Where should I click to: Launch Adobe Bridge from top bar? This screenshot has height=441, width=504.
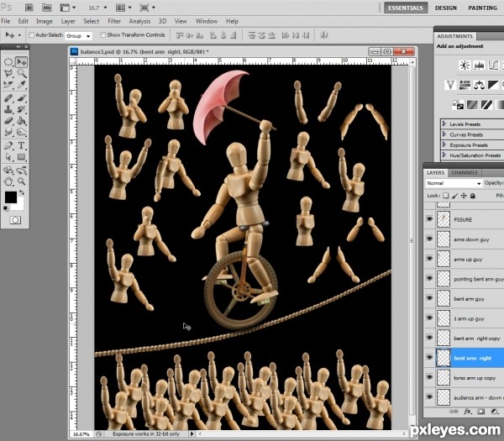29,8
